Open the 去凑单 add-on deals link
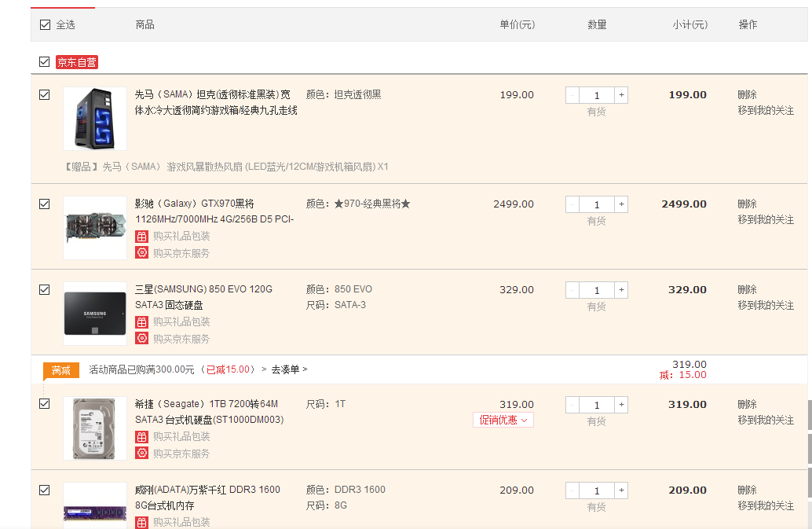812x529 pixels. [x=289, y=369]
